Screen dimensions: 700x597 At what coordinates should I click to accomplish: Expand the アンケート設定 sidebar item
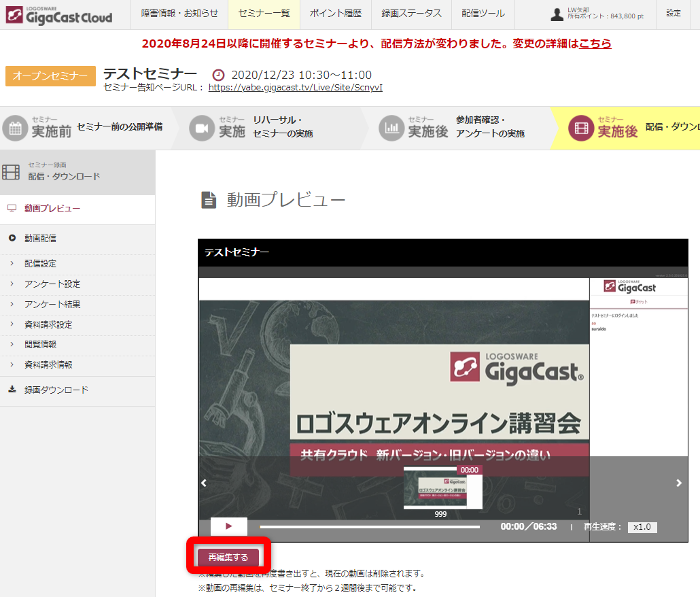(x=52, y=284)
